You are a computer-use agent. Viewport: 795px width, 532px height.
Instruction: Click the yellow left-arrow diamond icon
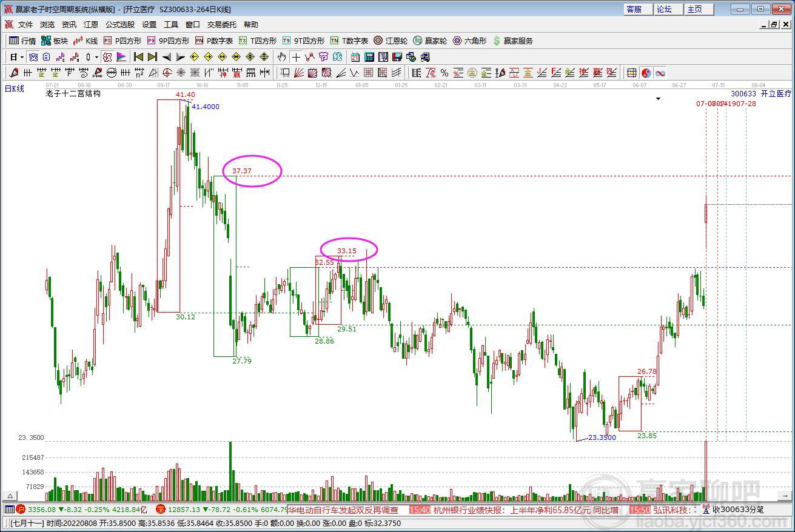click(x=194, y=57)
